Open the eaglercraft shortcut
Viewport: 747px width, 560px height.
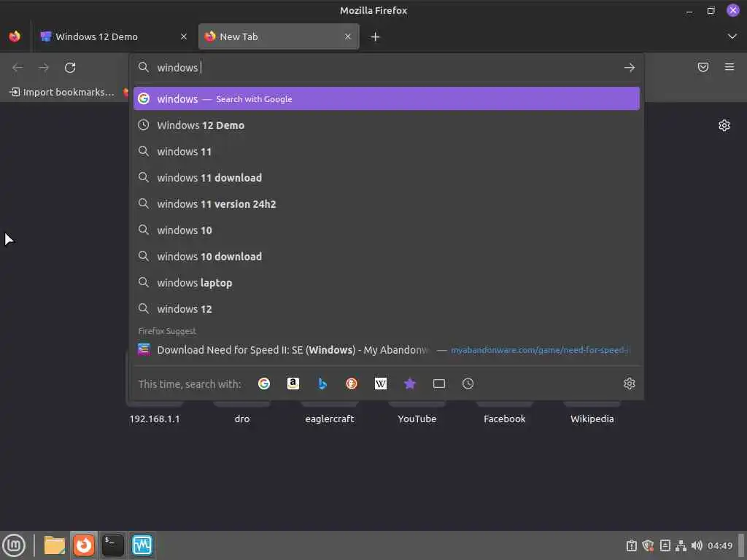click(x=330, y=419)
